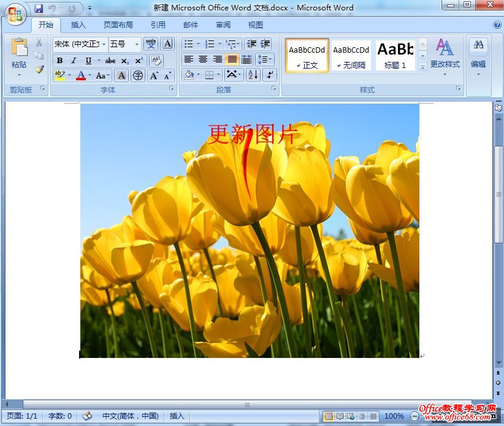Click the tulip picture in the document
This screenshot has width=504, height=426.
pyautogui.click(x=250, y=245)
